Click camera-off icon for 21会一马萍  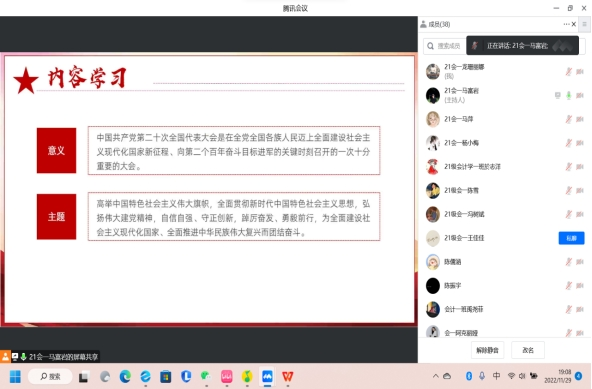click(580, 119)
